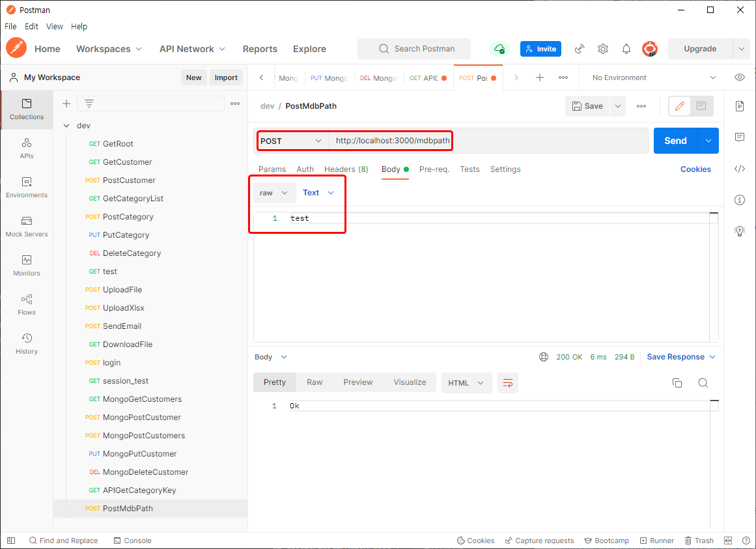Select the Raw response view tab
This screenshot has width=756, height=549.
315,382
